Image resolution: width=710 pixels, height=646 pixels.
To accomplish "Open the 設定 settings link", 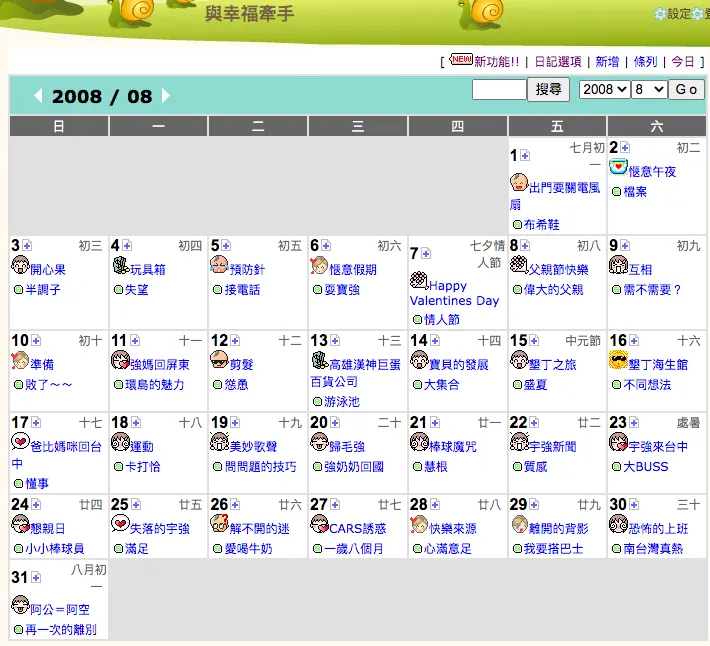I will coord(679,14).
